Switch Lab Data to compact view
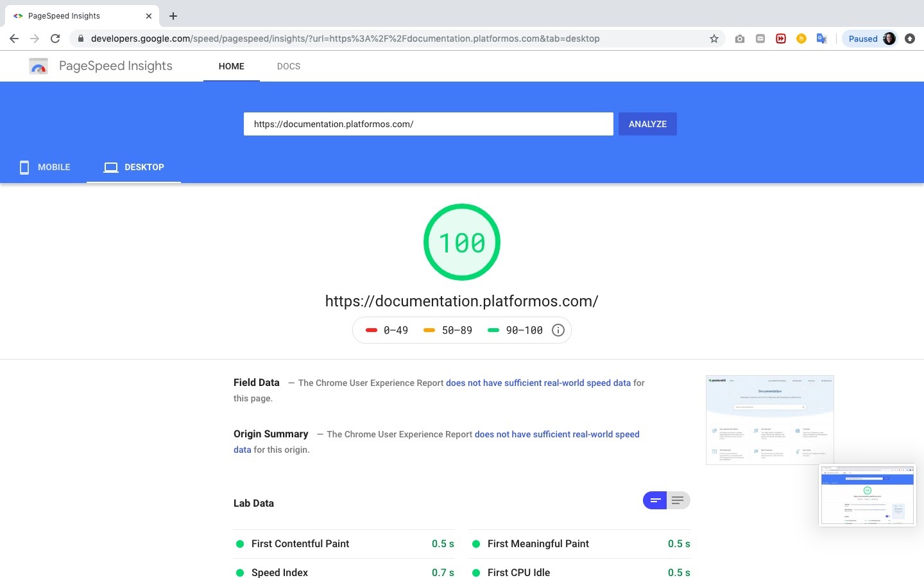The width and height of the screenshot is (924, 578). 655,500
